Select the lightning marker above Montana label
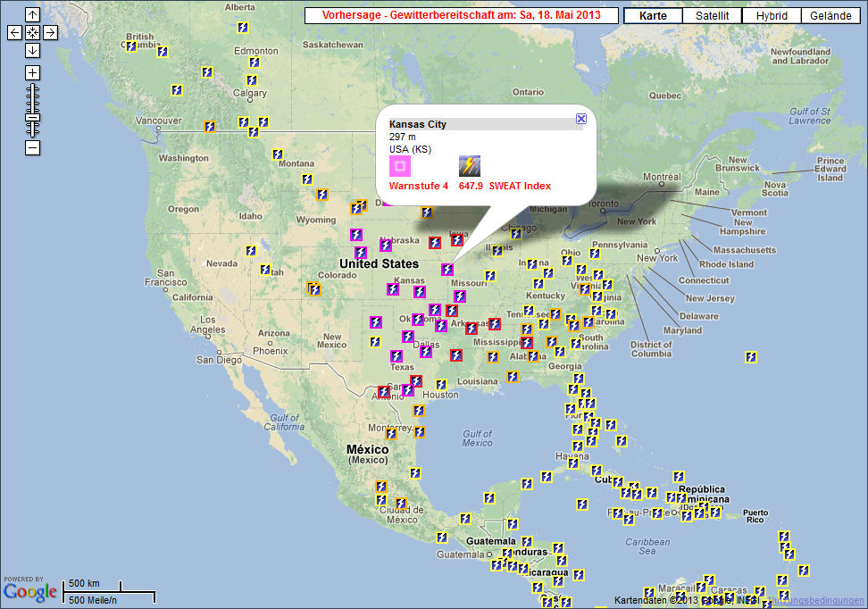 point(278,154)
